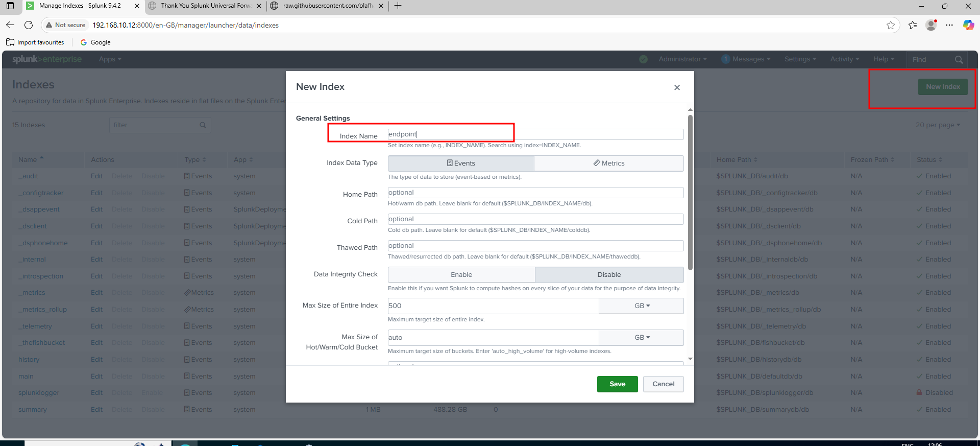Open the Activity menu
980x446 pixels.
pyautogui.click(x=845, y=59)
